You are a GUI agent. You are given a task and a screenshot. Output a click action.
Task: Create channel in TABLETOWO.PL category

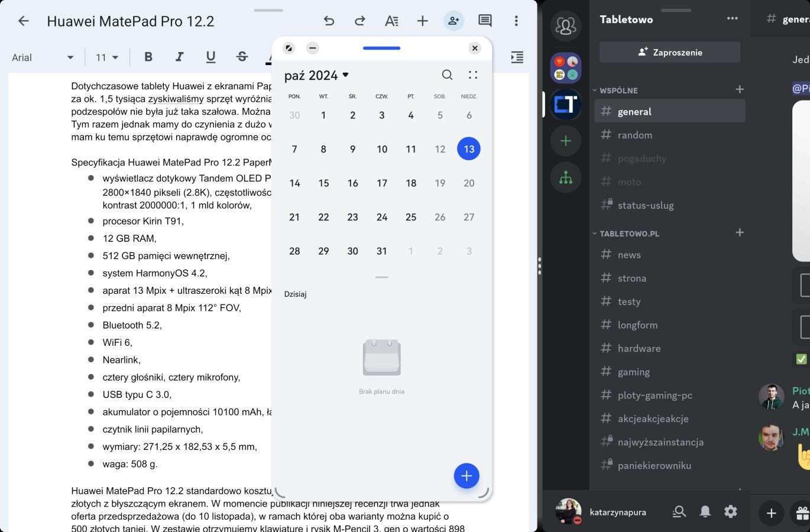(x=740, y=232)
